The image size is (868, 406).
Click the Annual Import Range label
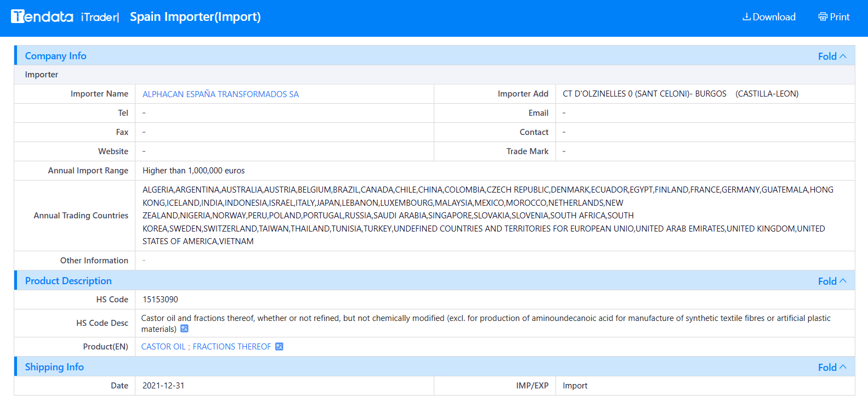pos(88,171)
